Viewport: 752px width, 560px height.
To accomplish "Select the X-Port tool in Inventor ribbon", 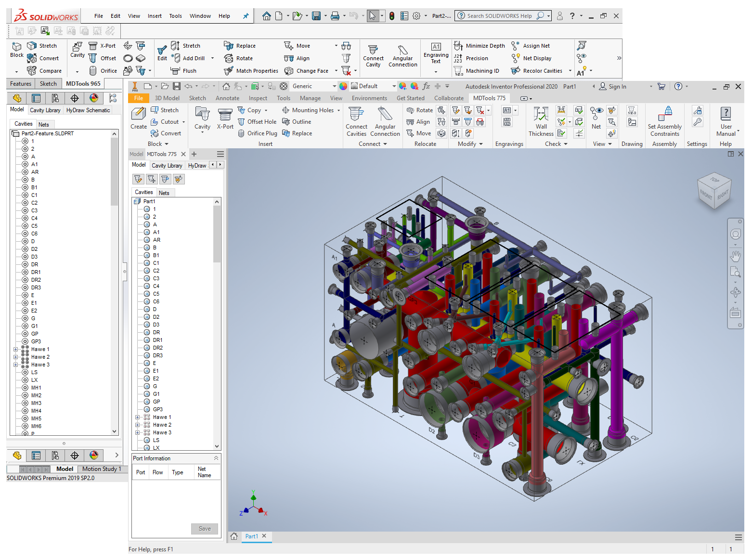I will pos(225,119).
